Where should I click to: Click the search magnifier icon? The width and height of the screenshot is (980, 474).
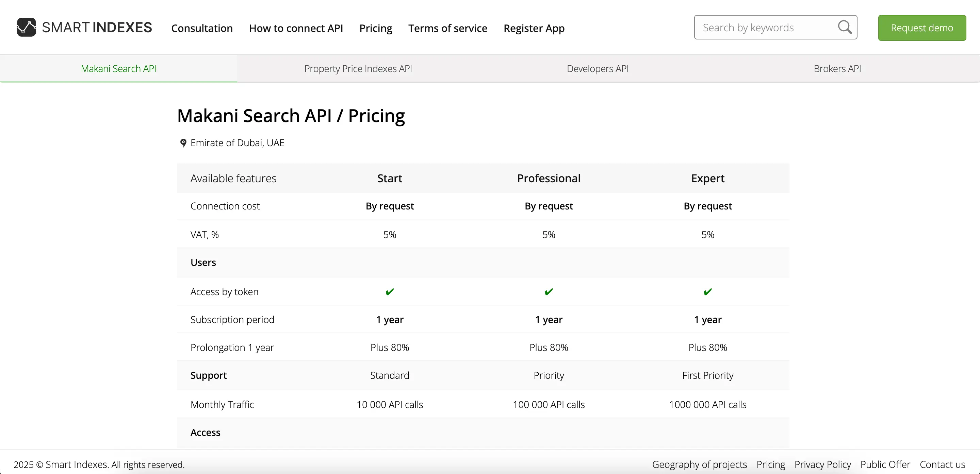845,27
